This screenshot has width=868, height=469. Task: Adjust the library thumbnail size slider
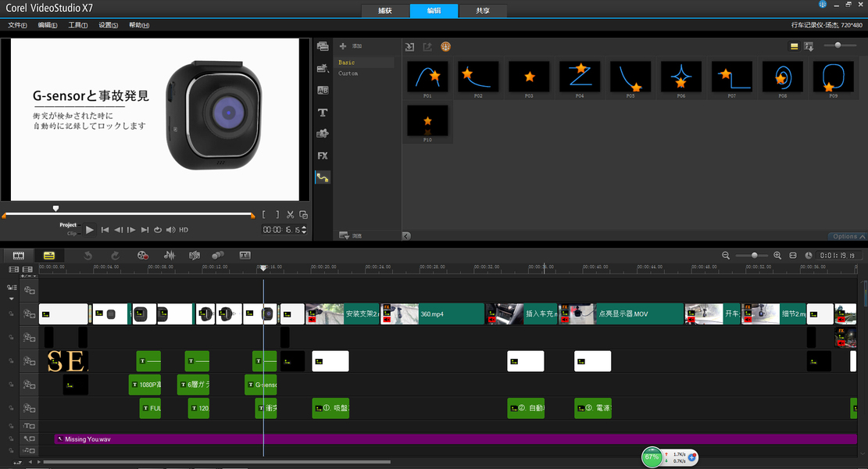[838, 45]
